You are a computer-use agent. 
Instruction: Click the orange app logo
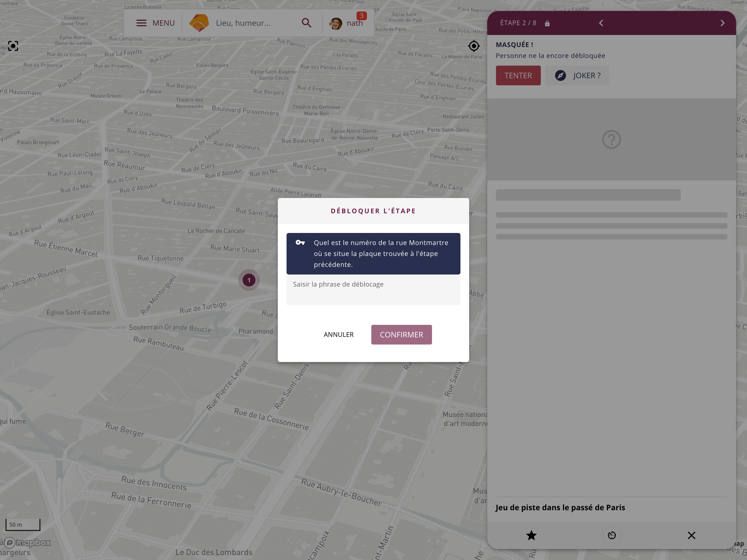[x=199, y=23]
